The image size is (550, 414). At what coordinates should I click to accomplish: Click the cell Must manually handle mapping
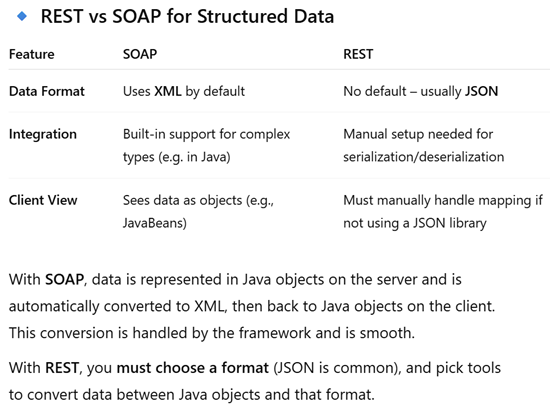click(443, 212)
